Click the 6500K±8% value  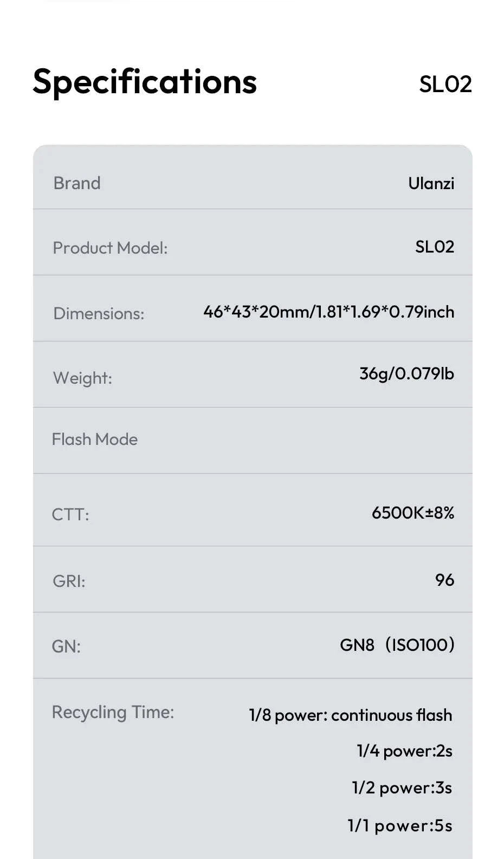(x=412, y=512)
